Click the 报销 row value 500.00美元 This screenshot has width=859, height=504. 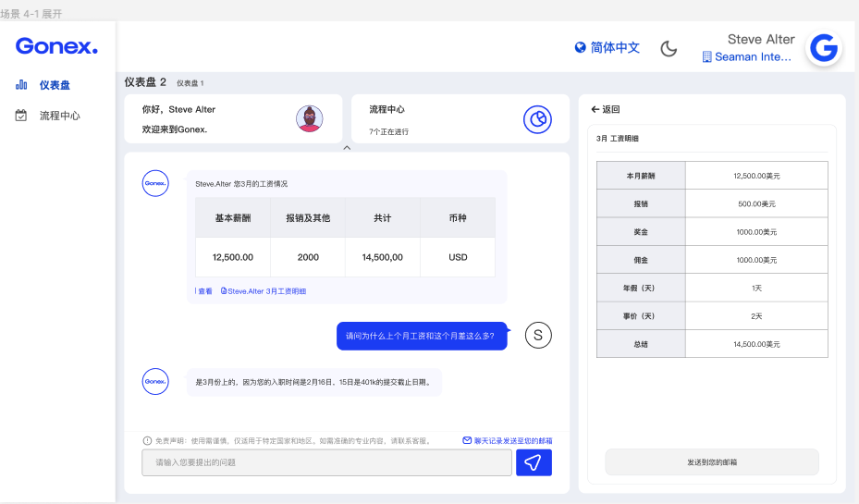coord(756,203)
